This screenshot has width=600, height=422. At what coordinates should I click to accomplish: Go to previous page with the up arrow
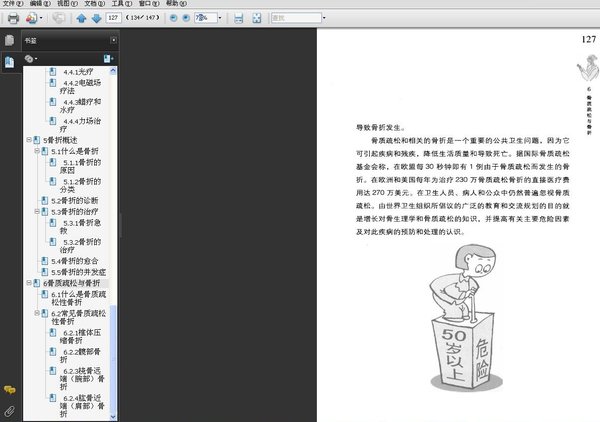point(81,18)
